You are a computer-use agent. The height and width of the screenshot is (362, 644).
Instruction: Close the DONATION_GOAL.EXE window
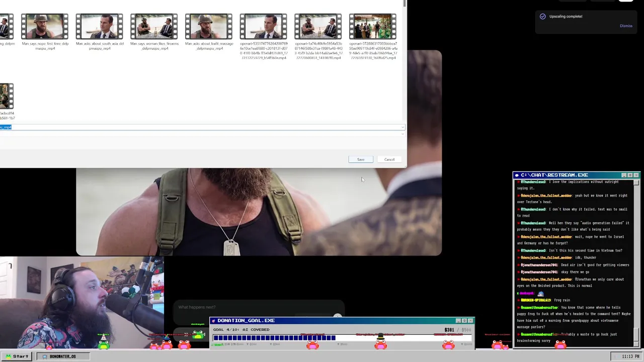tap(470, 321)
